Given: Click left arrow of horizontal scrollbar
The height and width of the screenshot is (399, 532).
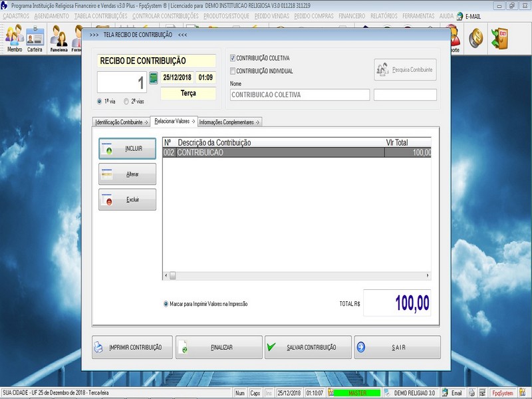Looking at the screenshot, I should point(166,275).
